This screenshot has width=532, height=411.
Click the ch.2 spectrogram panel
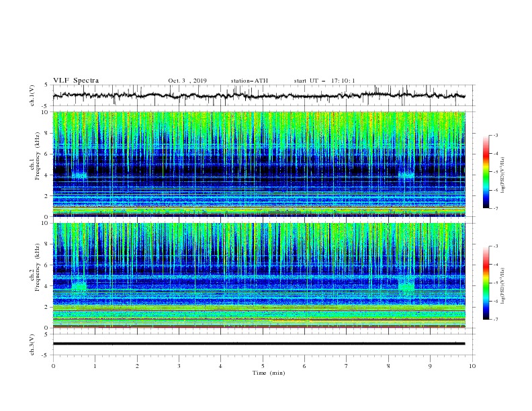click(259, 275)
